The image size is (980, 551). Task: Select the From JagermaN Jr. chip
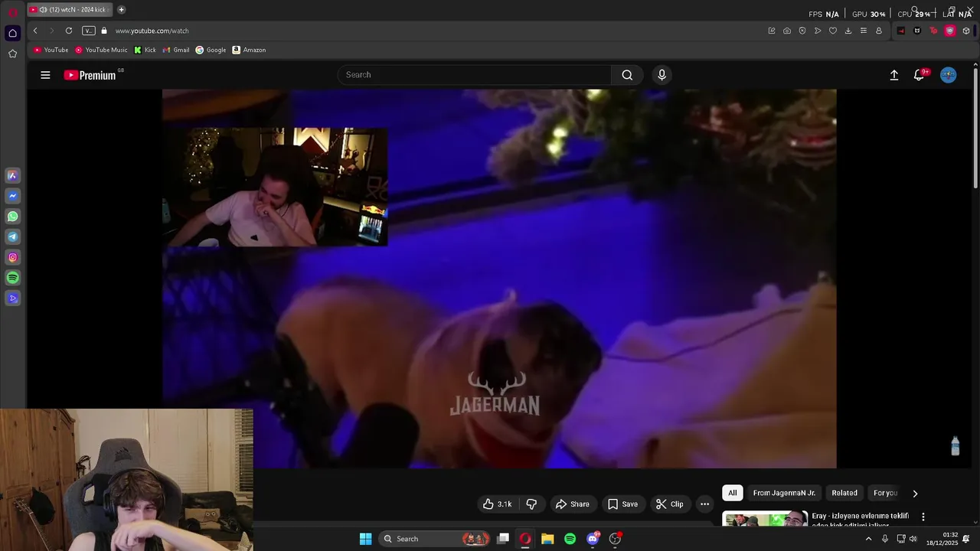point(784,493)
